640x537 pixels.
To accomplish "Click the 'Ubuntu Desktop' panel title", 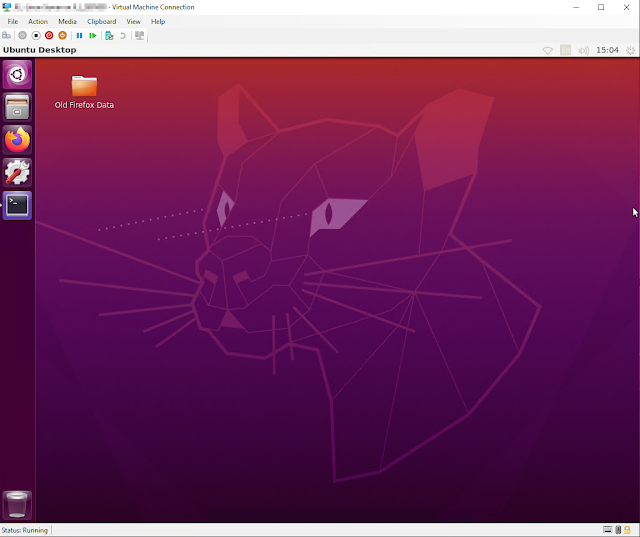I will 40,50.
